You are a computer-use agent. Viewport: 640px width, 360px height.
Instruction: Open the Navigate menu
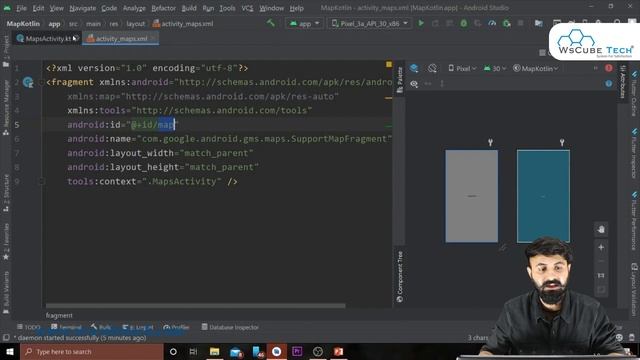[82, 8]
